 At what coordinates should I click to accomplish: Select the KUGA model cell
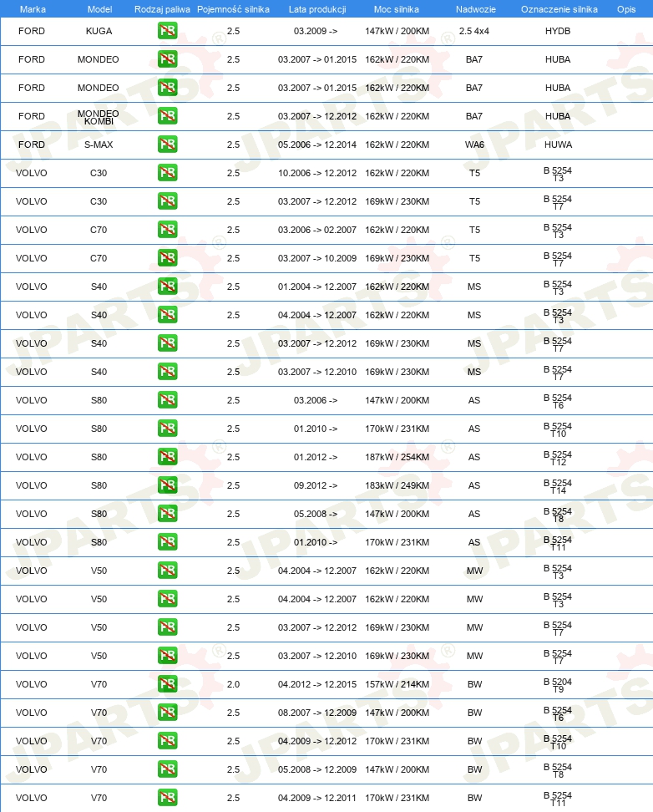[x=99, y=31]
